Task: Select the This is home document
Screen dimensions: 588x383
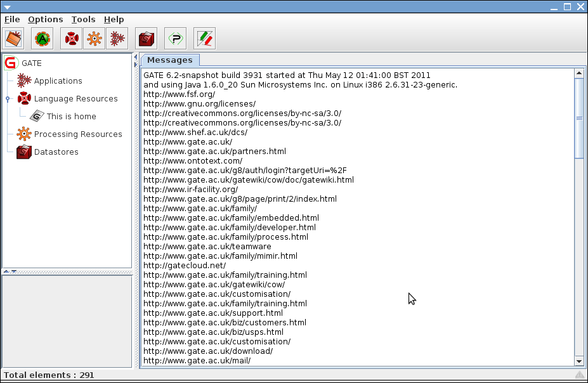Action: (x=71, y=117)
